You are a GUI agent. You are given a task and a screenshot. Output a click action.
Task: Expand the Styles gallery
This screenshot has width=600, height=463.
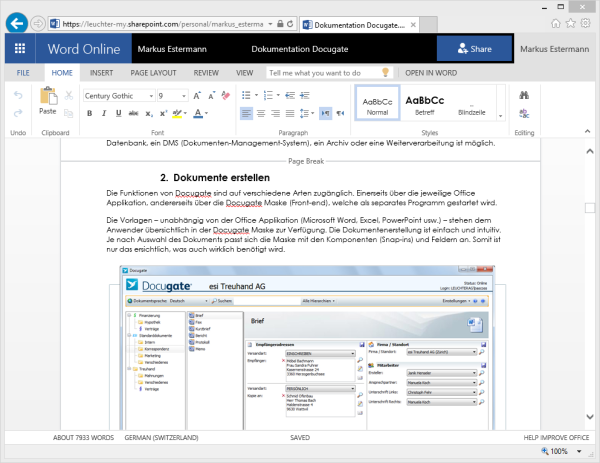tap(501, 116)
